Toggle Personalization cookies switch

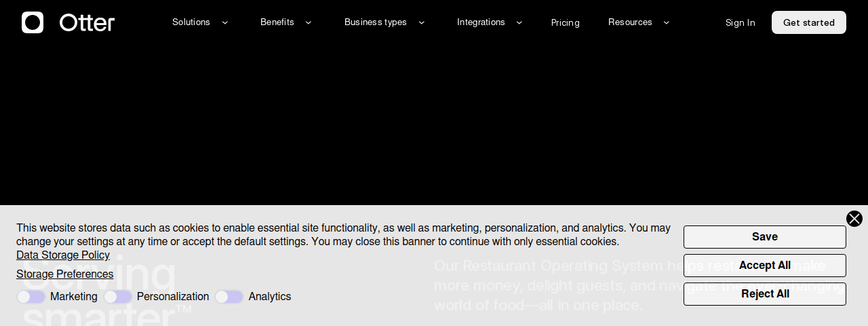[x=118, y=297]
